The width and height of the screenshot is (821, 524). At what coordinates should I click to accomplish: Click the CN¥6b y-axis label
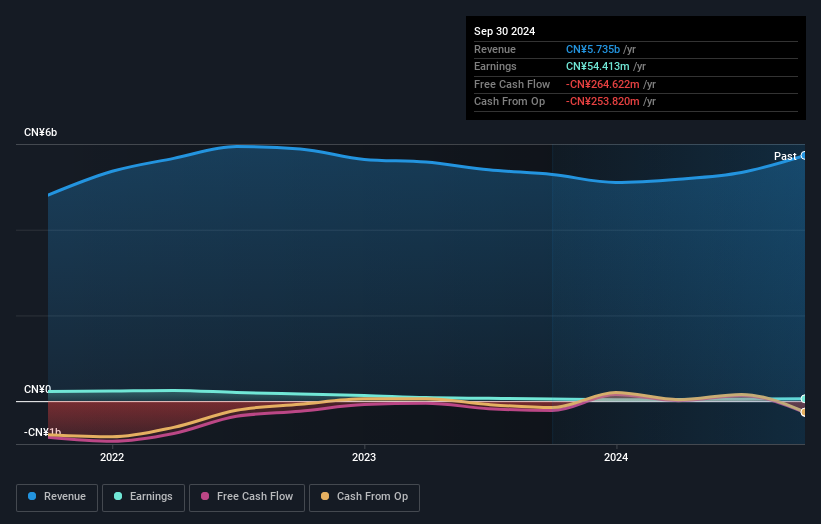pyautogui.click(x=40, y=132)
